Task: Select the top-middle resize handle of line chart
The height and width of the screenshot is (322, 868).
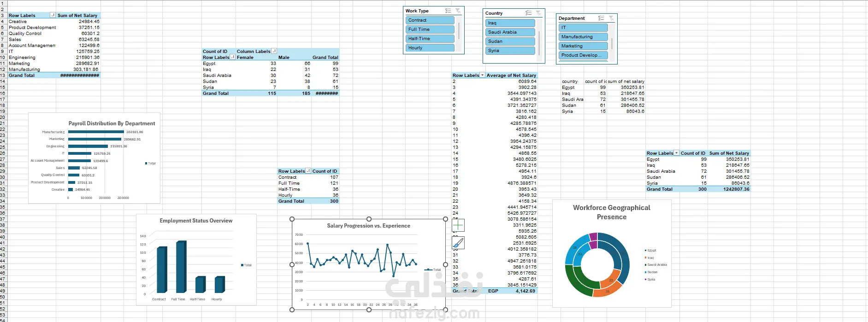Action: (369, 219)
